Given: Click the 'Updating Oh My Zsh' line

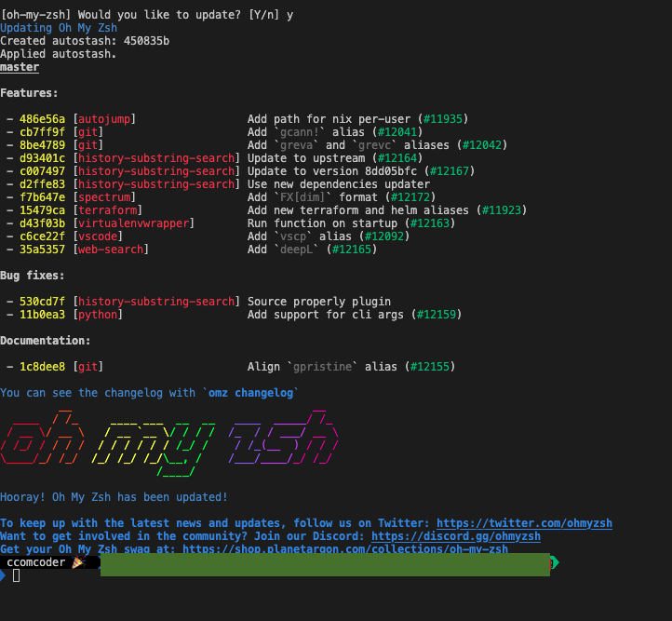Looking at the screenshot, I should pyautogui.click(x=59, y=28).
